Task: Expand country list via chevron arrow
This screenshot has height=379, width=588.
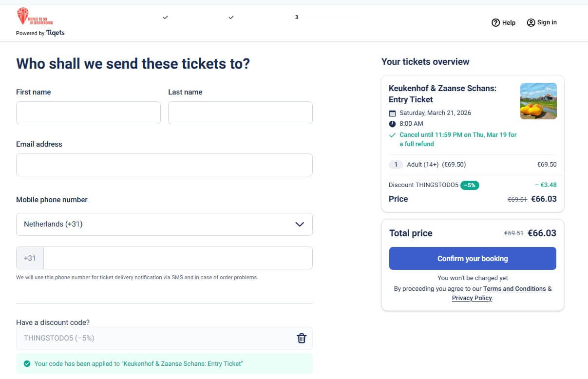Action: click(300, 224)
